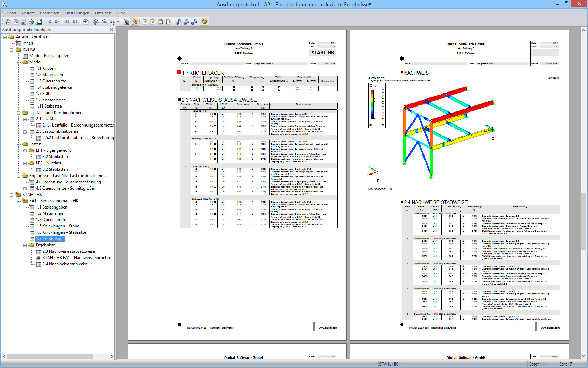Jump to the first page of the report

pos(68,22)
